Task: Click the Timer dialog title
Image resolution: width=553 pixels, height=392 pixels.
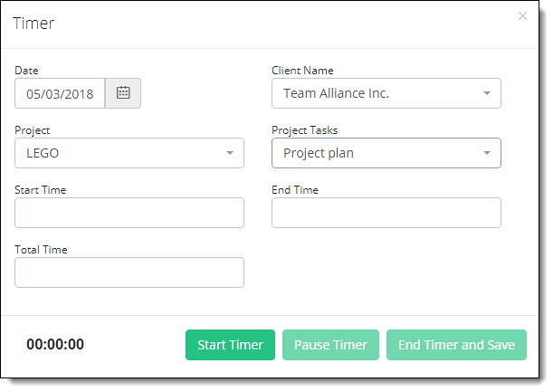Action: click(x=33, y=24)
